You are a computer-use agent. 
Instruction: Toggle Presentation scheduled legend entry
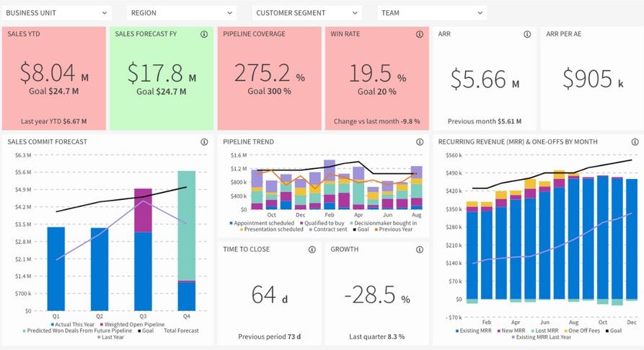click(x=271, y=229)
